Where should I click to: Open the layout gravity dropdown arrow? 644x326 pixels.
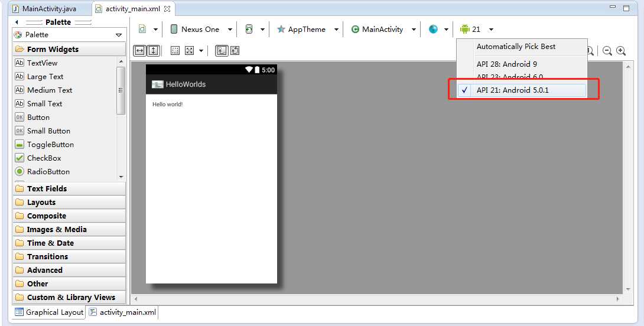(x=201, y=51)
